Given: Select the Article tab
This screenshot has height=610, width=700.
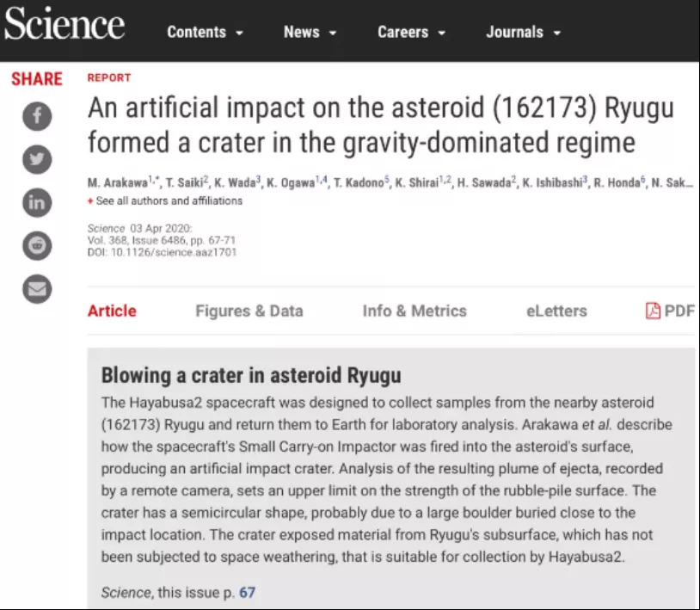Looking at the screenshot, I should coord(112,311).
